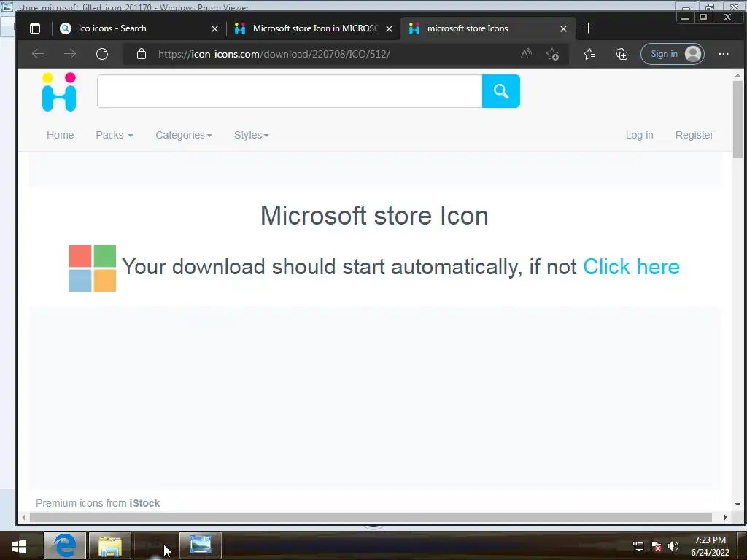Click the Microsoft store icon thumbnail
The width and height of the screenshot is (747, 560).
tap(93, 268)
